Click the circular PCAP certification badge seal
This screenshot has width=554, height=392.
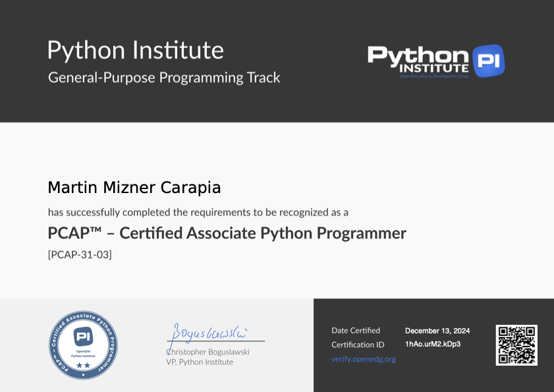84,345
